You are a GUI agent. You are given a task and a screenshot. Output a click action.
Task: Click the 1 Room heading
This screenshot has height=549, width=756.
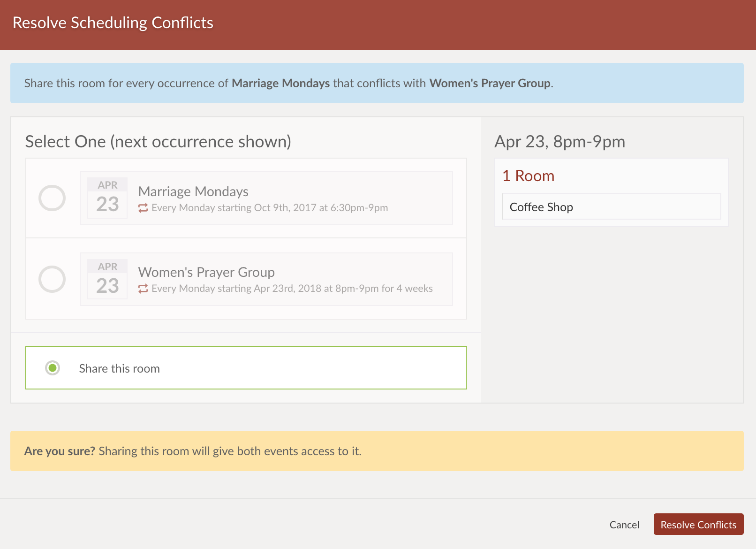pyautogui.click(x=528, y=176)
